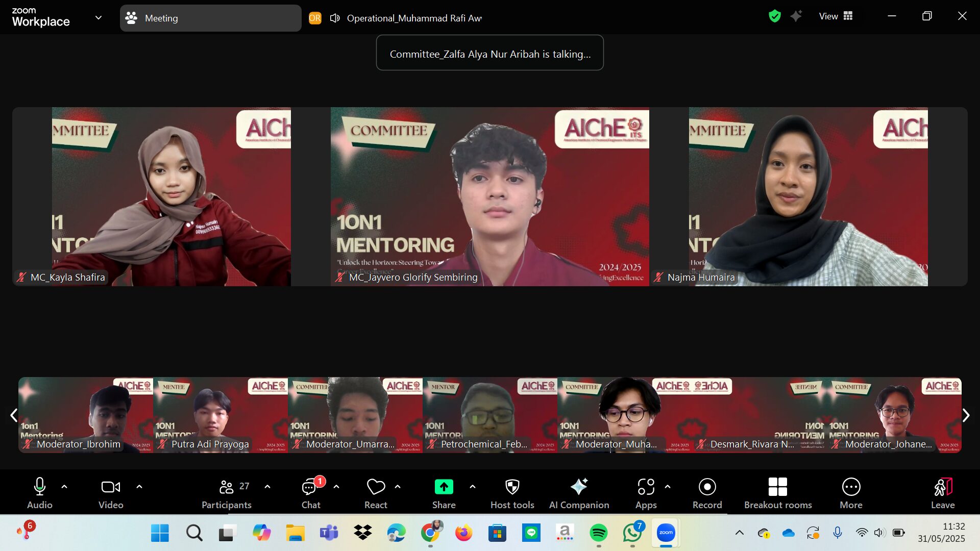Open the View layout menu
The width and height of the screenshot is (980, 551).
[836, 16]
